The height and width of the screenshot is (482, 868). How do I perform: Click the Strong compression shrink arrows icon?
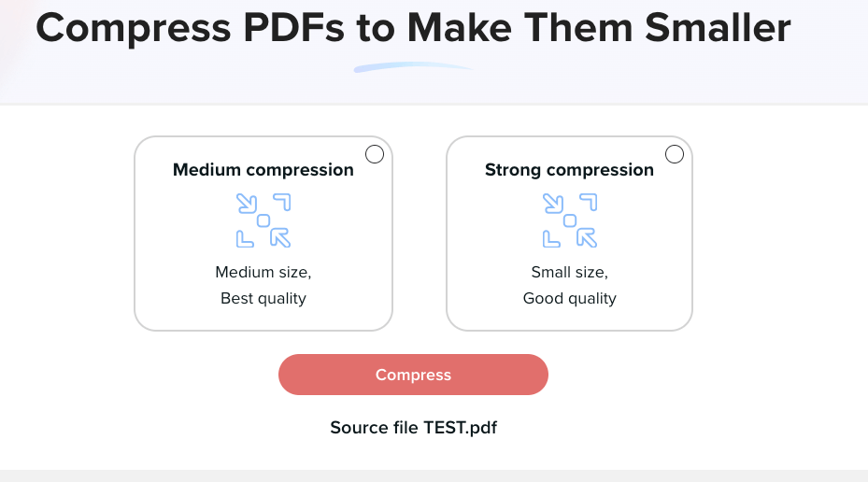(570, 220)
